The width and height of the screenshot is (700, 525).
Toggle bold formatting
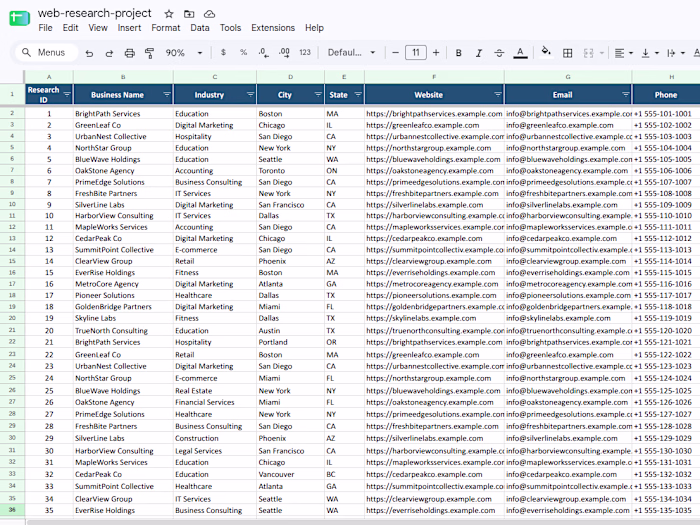(x=458, y=53)
